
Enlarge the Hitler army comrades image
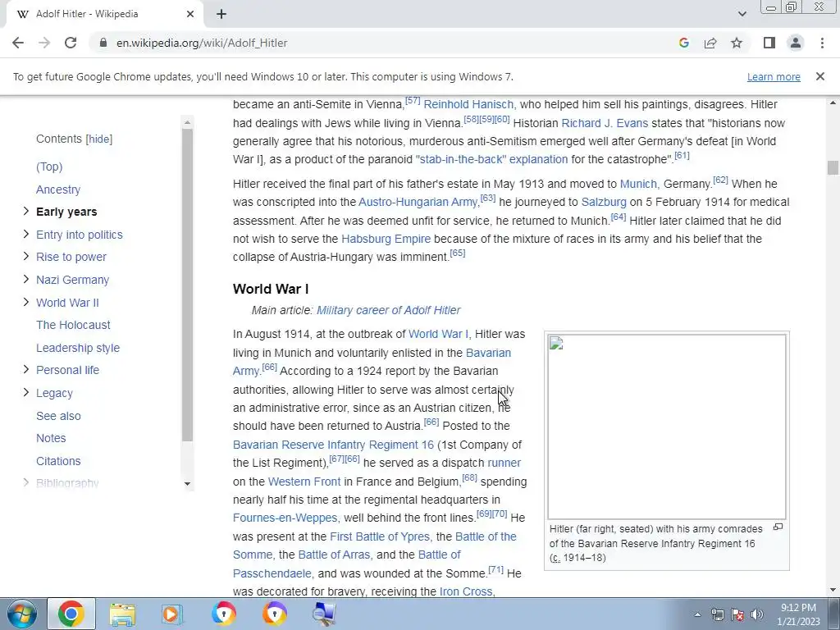pyautogui.click(x=778, y=527)
